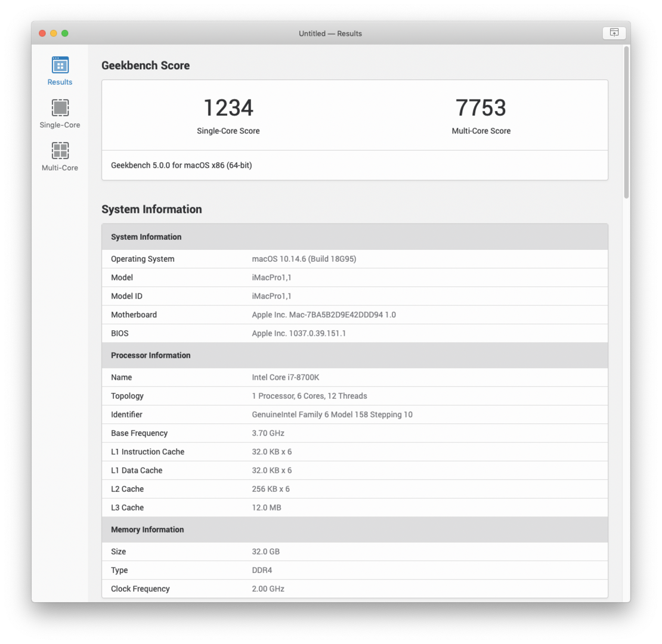The image size is (662, 644).
Task: Click the processor Name row label
Action: (122, 377)
